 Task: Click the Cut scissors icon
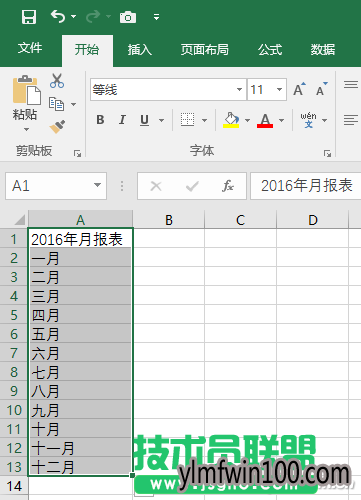click(57, 81)
